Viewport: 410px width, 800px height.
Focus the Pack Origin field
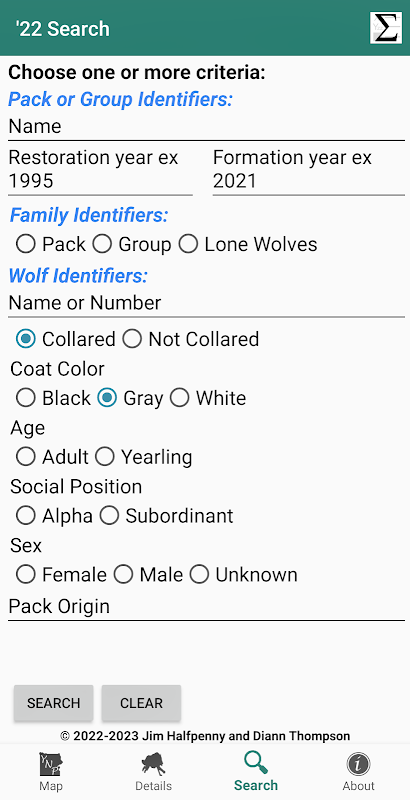207,607
